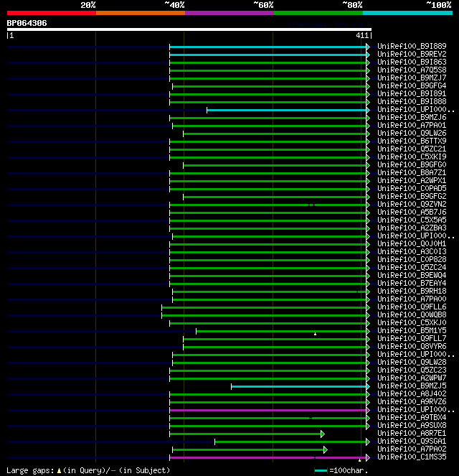459x476 pixels.
Task: Click the red 20% identity legend segment
Action: 52,13
